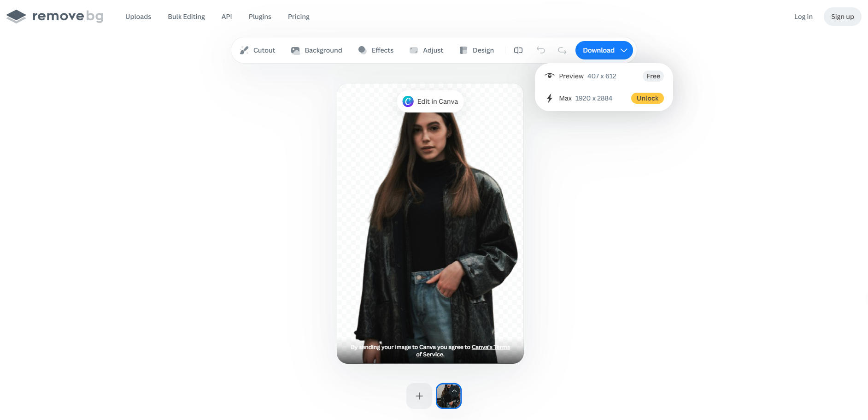Add a new image with plus button
Viewport: 868px width, 420px height.
(x=419, y=396)
